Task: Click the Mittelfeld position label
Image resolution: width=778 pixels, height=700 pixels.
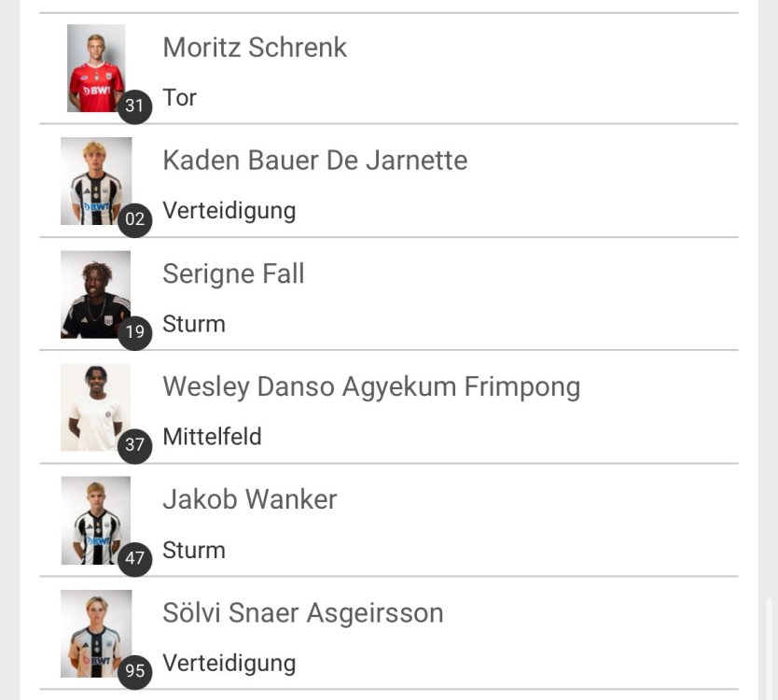Action: tap(212, 437)
